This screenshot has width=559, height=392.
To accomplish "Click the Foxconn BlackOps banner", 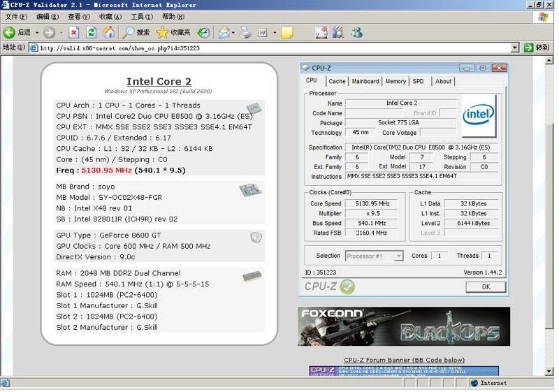I will [404, 326].
